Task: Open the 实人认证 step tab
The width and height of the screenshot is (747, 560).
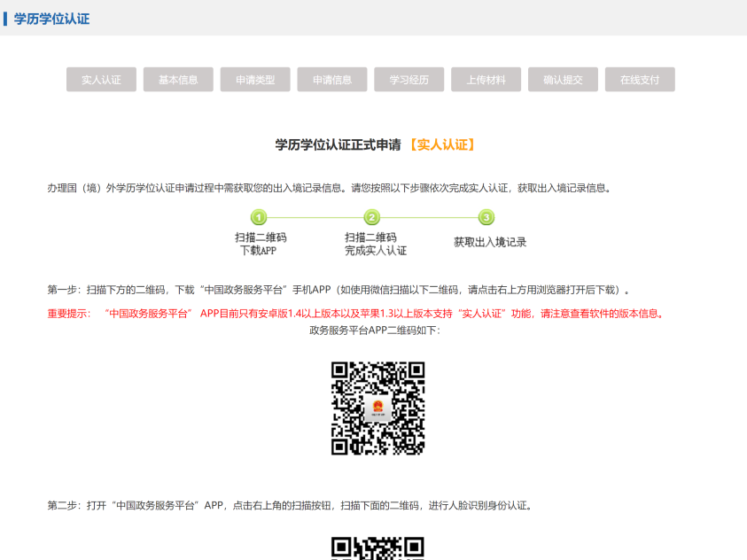Action: [101, 80]
